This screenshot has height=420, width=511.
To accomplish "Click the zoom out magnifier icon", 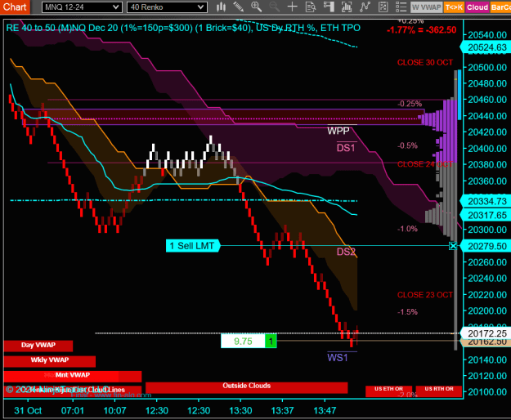I will point(275,7).
